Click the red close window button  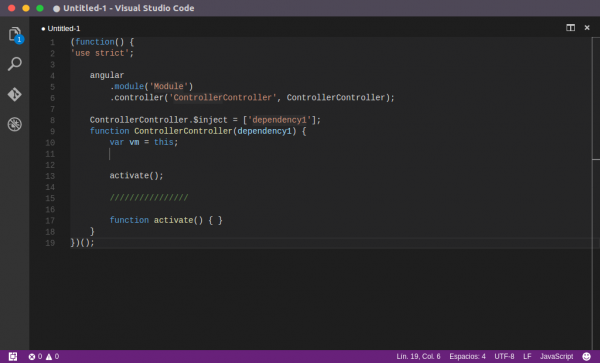11,8
